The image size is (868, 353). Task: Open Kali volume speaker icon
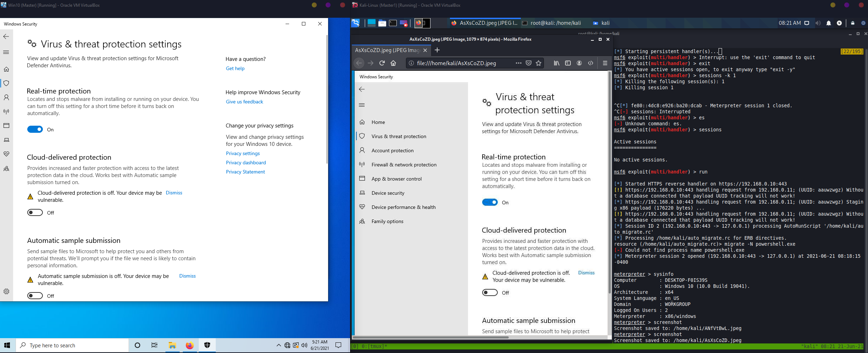pyautogui.click(x=818, y=23)
